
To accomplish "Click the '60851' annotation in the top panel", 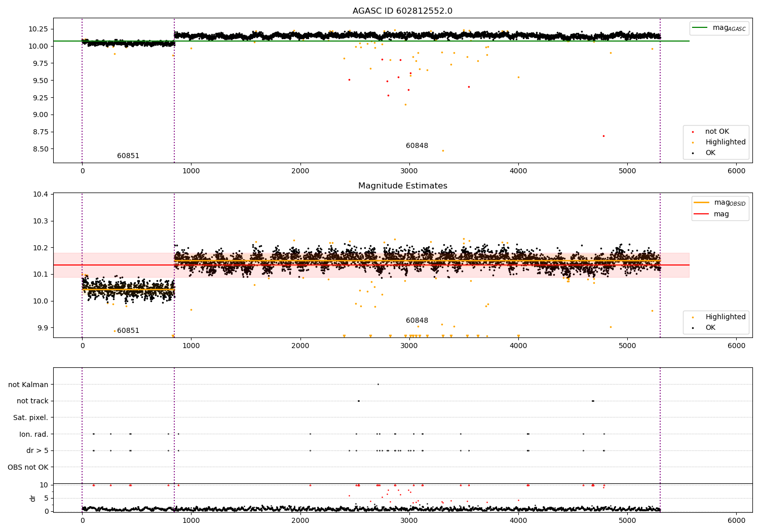I will coord(128,156).
